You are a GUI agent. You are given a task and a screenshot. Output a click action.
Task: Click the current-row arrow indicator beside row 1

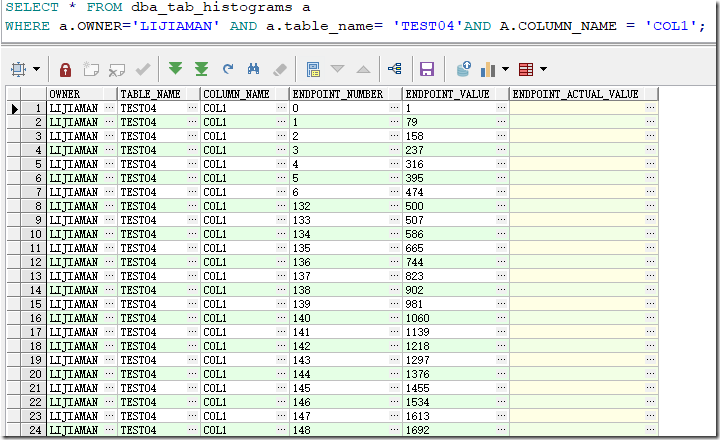14,108
